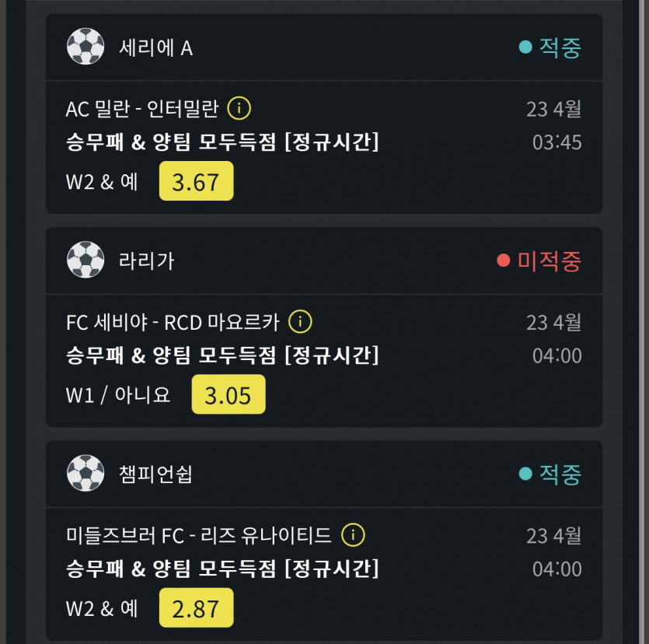Screen dimensions: 649x644
Task: Click the 미적중 result label
Action: [550, 261]
